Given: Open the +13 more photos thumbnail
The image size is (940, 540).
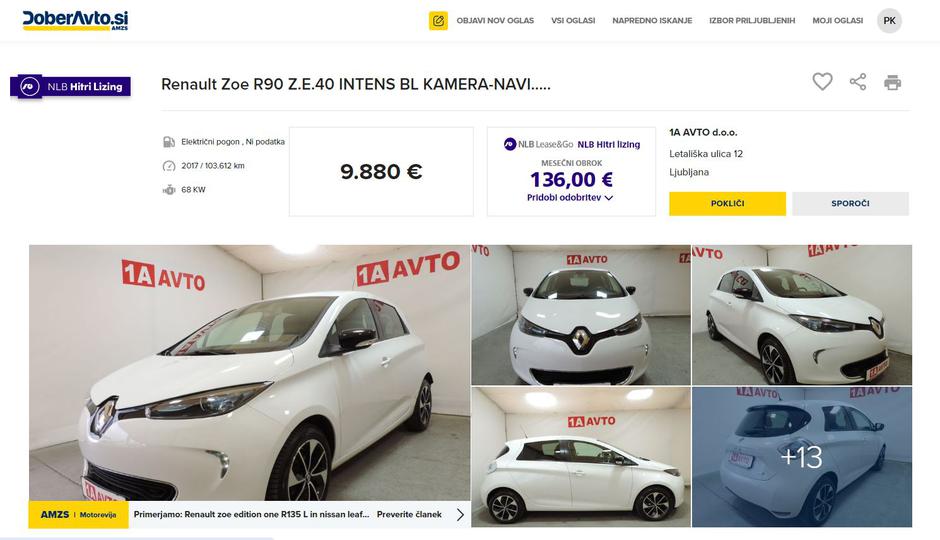Looking at the screenshot, I should (802, 457).
